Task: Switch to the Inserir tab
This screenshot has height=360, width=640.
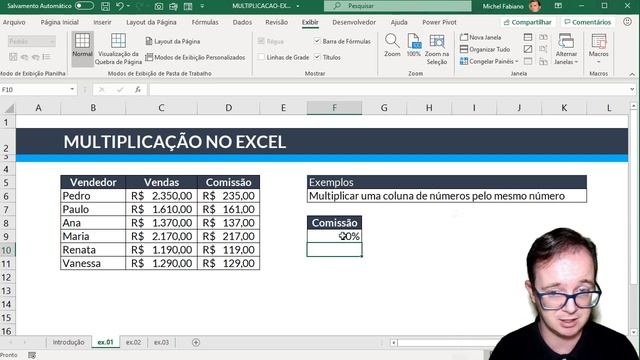Action: coord(102,22)
